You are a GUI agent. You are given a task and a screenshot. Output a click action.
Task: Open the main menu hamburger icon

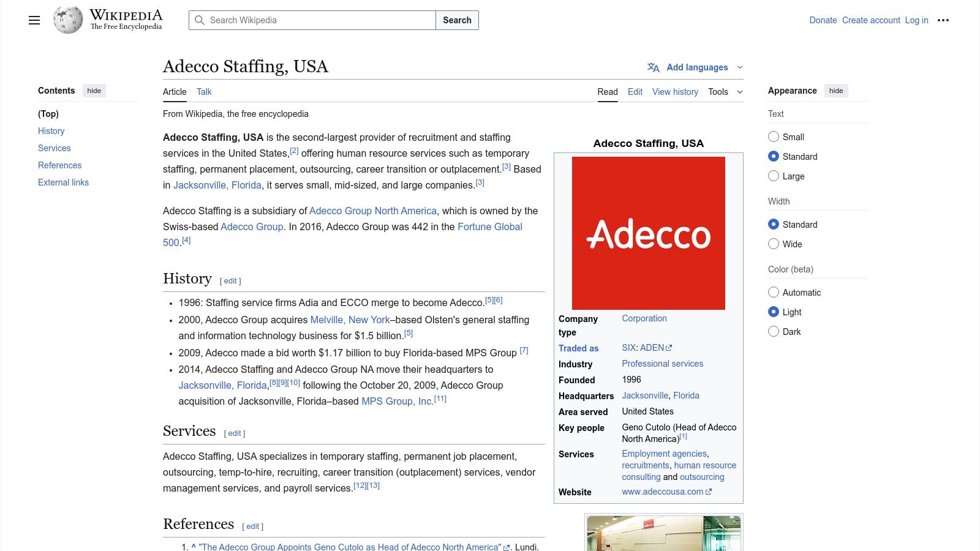tap(34, 20)
